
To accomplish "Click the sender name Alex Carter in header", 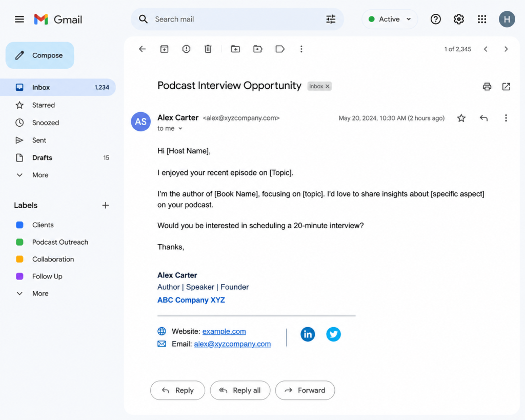I will (178, 117).
